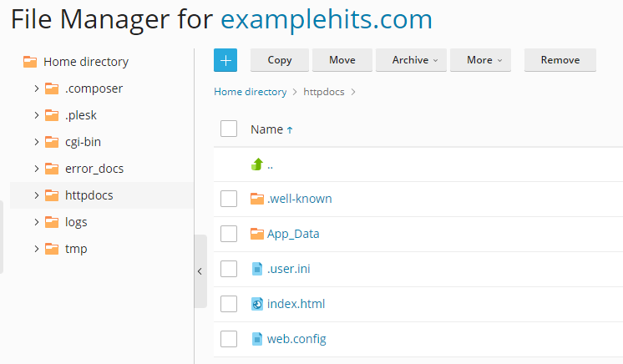Expand the .plesk tree node
623x364 pixels.
37,115
